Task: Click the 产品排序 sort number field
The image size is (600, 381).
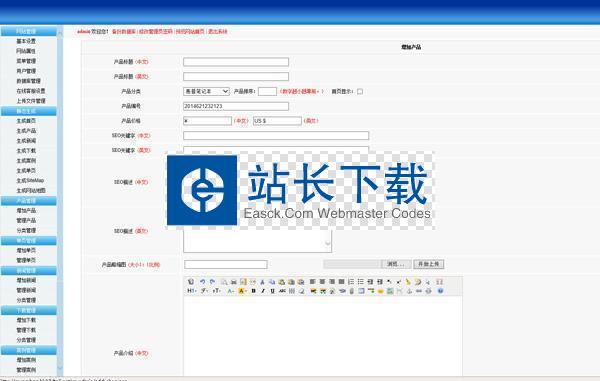Action: click(267, 91)
